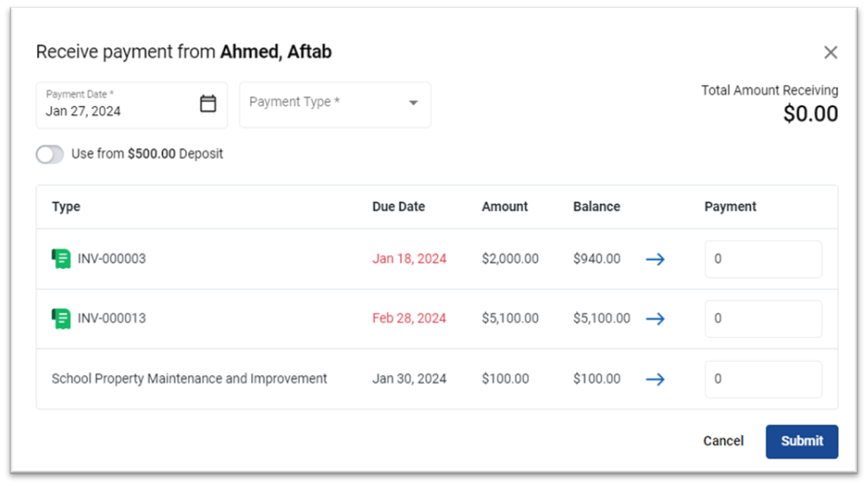Focus the payment input for INV-000013
This screenshot has height=486, width=868.
pos(762,319)
